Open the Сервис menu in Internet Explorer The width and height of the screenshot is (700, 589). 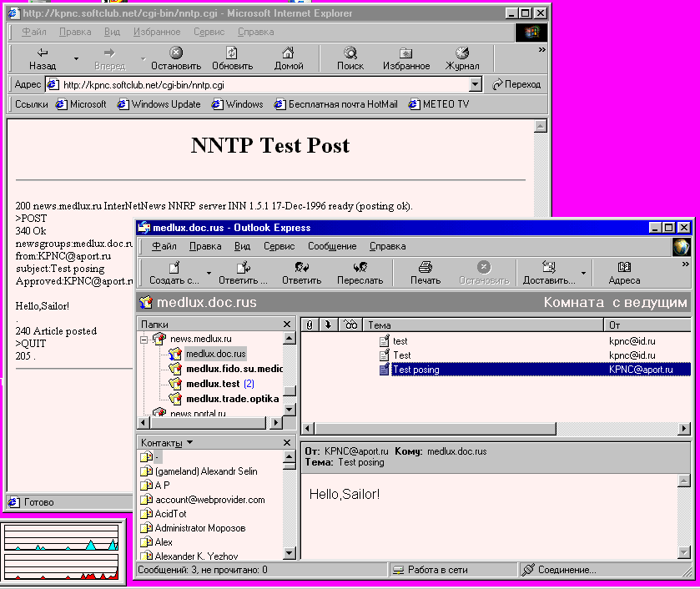pyautogui.click(x=209, y=32)
